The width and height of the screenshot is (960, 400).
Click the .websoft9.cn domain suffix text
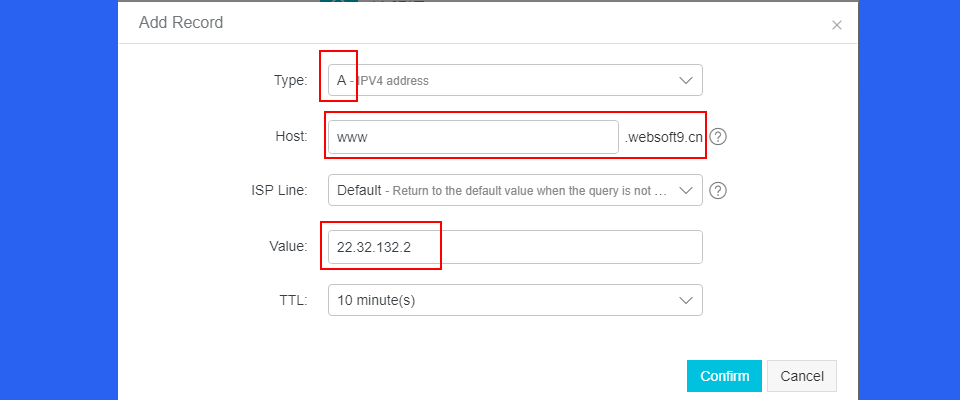click(x=664, y=137)
